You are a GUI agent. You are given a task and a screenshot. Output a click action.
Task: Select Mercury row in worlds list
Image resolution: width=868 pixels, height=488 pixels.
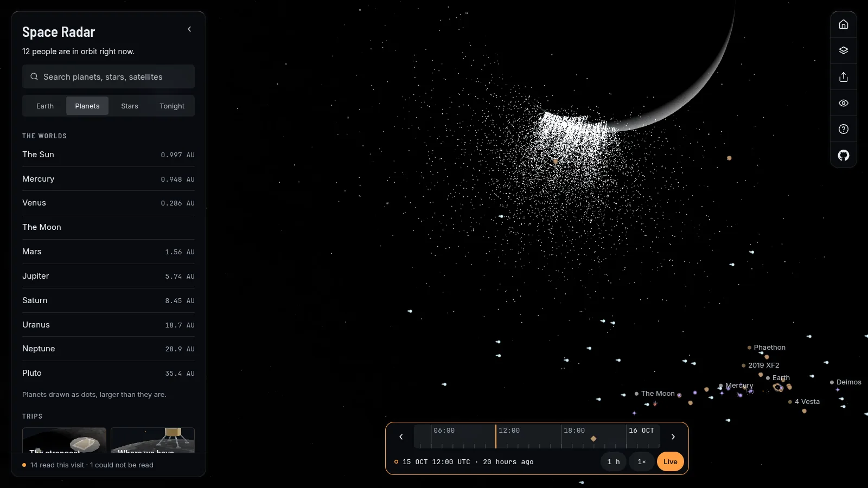pyautogui.click(x=108, y=179)
